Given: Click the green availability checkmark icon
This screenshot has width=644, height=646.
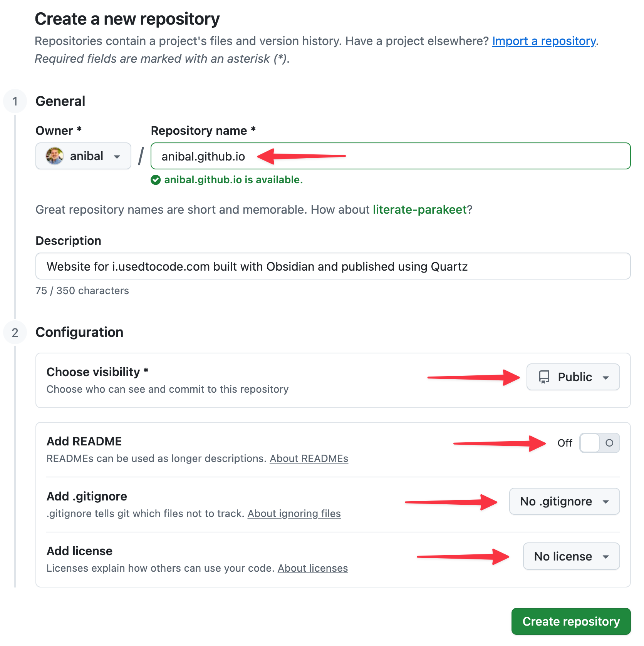Looking at the screenshot, I should [156, 180].
